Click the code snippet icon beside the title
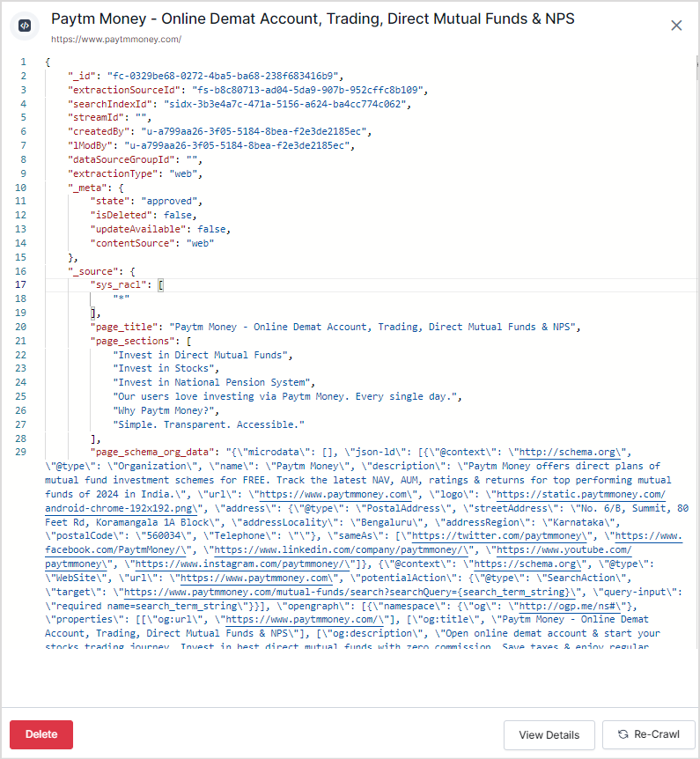The height and width of the screenshot is (759, 700). pos(25,26)
